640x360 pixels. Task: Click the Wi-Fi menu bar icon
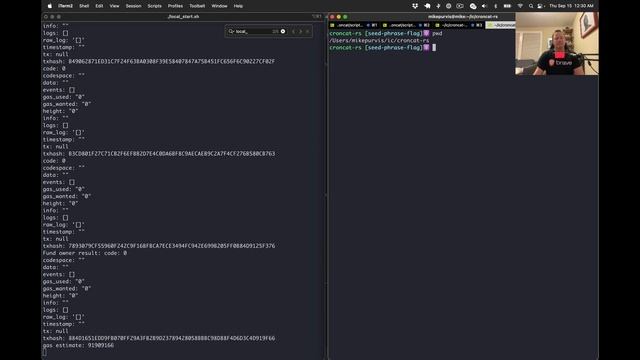(x=520, y=6)
